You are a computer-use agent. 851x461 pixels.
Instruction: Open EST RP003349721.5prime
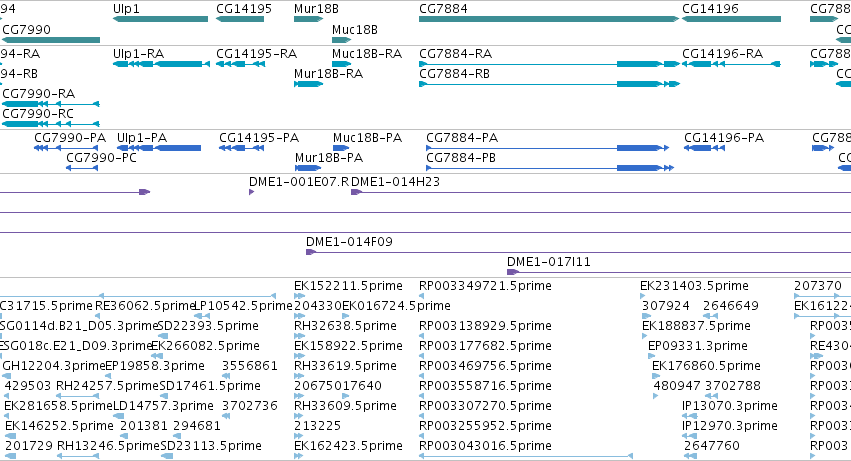pos(485,286)
